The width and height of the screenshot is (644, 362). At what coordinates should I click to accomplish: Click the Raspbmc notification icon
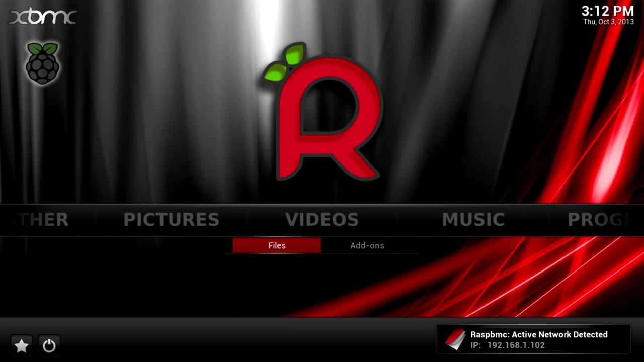pos(455,339)
